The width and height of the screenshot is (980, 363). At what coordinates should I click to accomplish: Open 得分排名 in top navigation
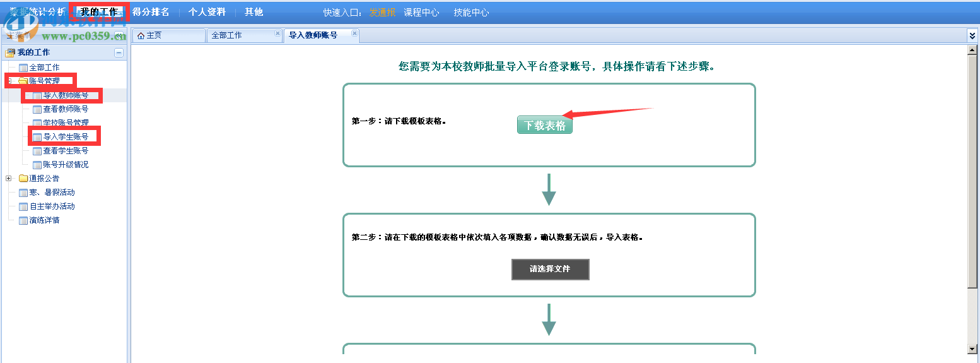click(x=151, y=12)
